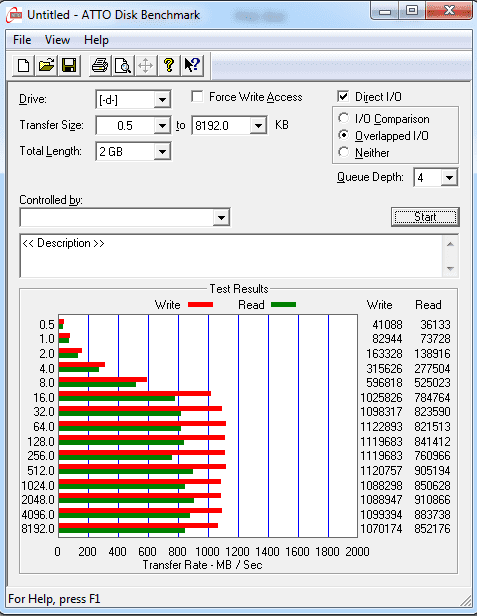Click read value 910866
This screenshot has height=616, width=477.
(x=432, y=500)
